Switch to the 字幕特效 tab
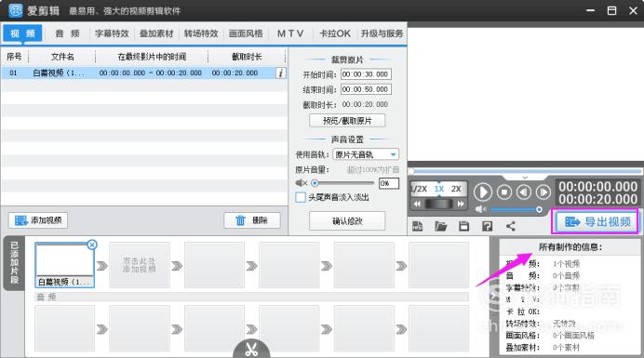This screenshot has height=358, width=644. (x=112, y=33)
